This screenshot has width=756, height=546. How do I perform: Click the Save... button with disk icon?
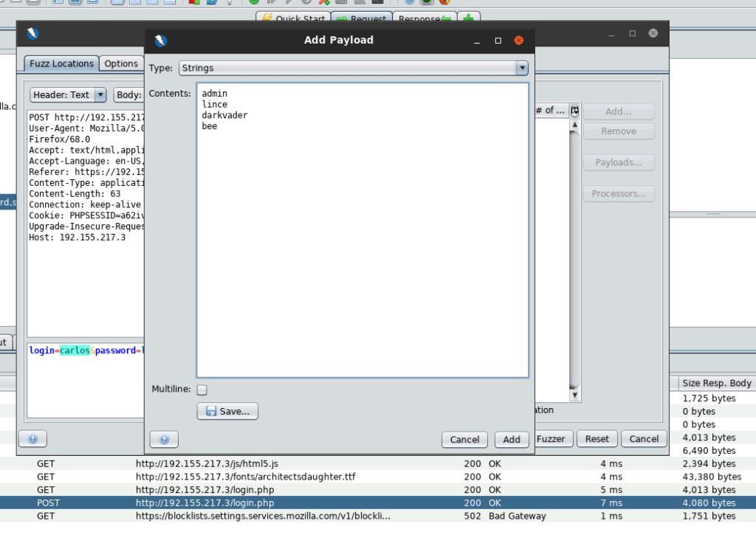coord(227,411)
